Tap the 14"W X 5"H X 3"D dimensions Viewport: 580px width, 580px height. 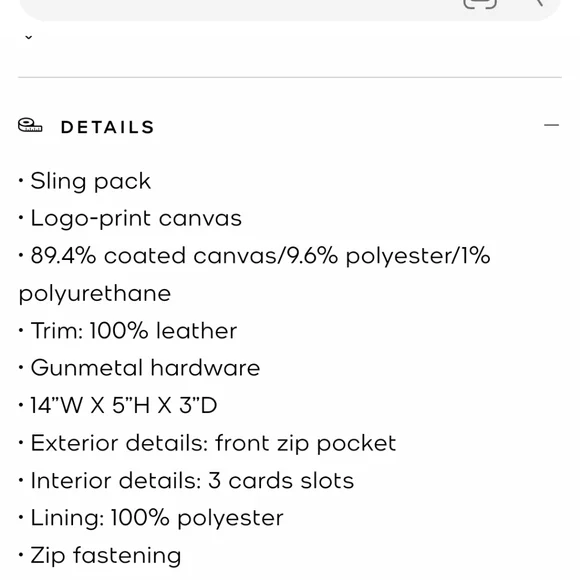[x=118, y=405]
